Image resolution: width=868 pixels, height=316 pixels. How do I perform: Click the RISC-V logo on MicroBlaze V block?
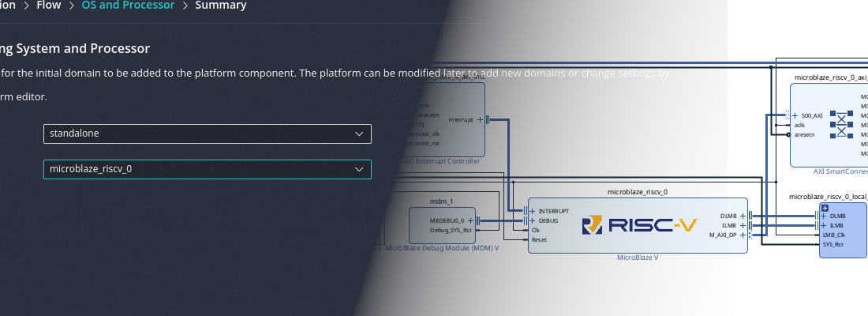639,226
